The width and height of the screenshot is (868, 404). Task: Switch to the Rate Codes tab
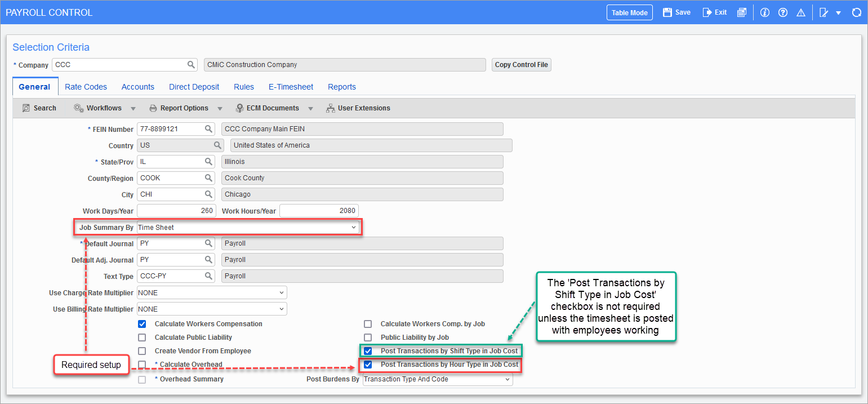86,87
